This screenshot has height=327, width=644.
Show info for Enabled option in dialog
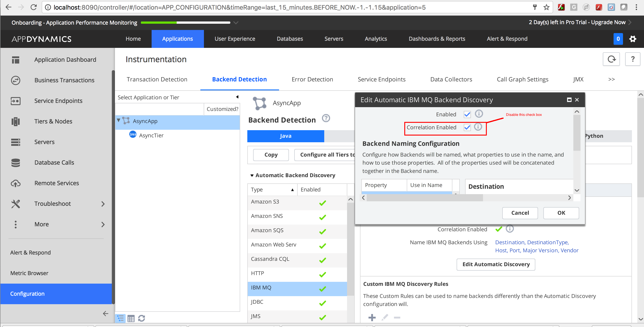[479, 114]
